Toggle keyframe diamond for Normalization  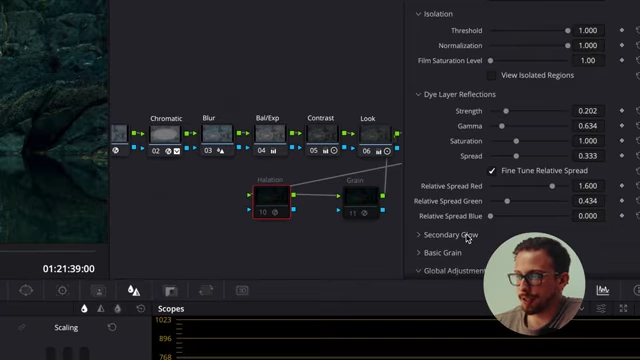tap(622, 45)
